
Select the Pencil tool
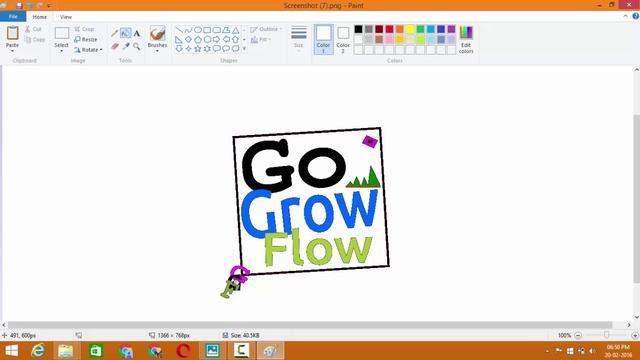115,33
